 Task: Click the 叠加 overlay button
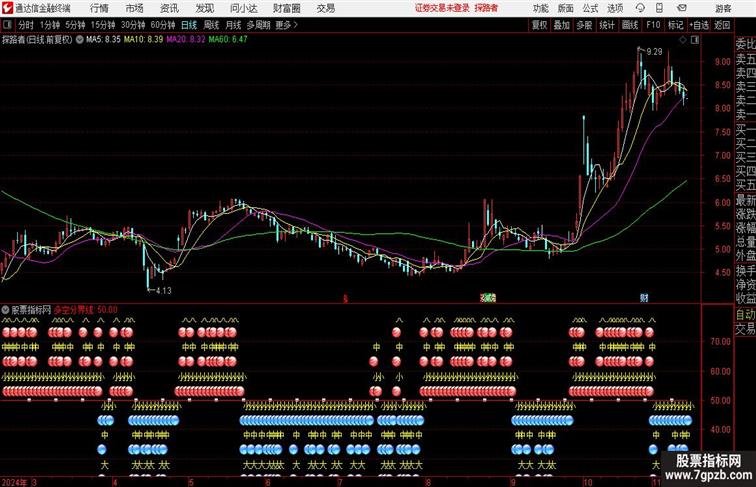[x=561, y=25]
